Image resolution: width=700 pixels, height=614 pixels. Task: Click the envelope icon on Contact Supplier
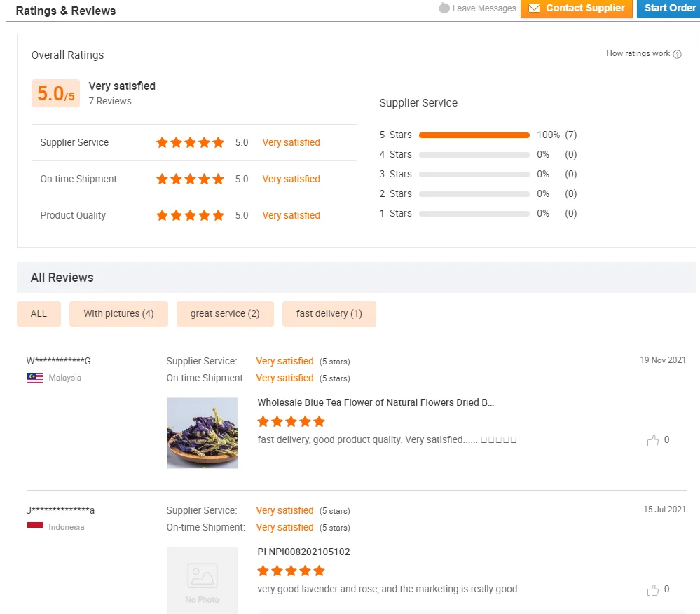point(534,8)
